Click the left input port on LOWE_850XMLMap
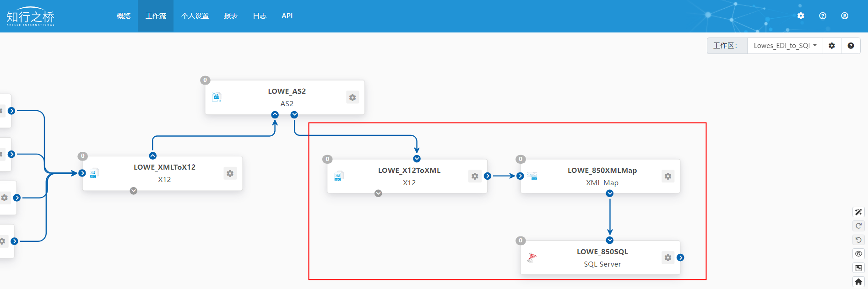Screen dimensions: 868x289 [x=520, y=176]
